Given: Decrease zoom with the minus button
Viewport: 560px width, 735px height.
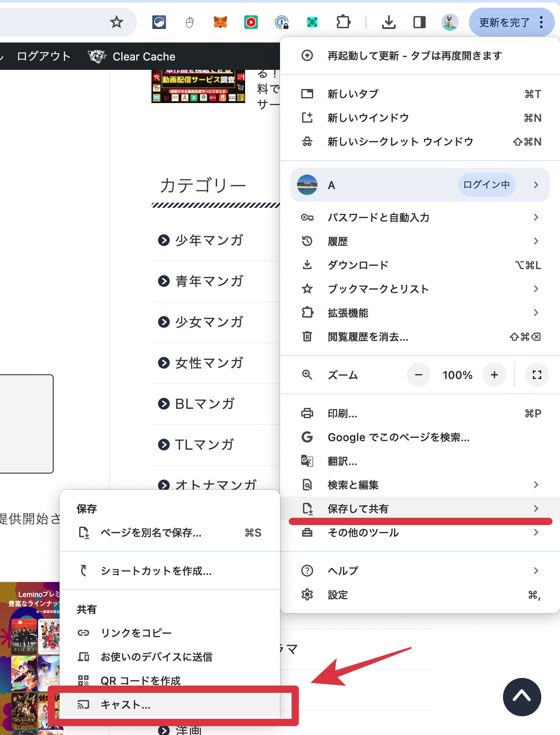Looking at the screenshot, I should coord(419,375).
